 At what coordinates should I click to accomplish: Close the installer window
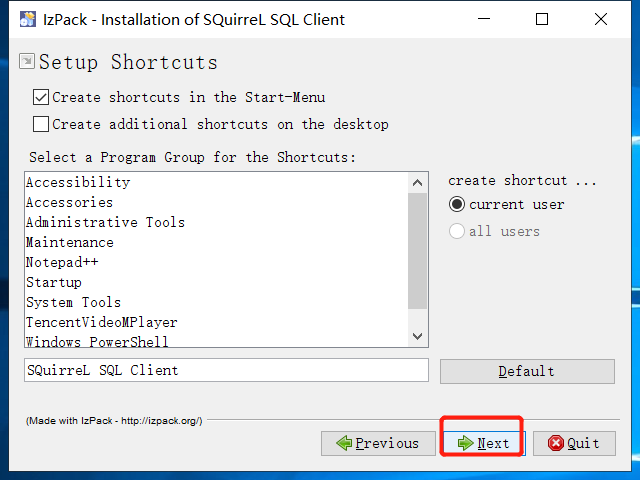[601, 19]
